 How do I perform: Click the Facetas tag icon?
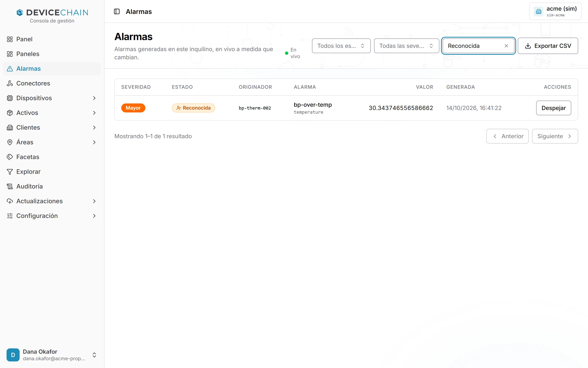[10, 157]
